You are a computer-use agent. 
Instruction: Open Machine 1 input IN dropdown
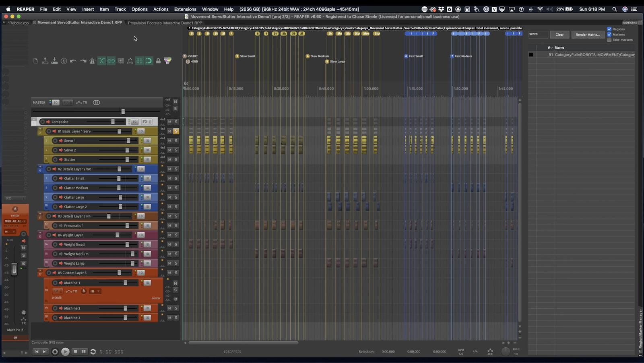tap(95, 291)
